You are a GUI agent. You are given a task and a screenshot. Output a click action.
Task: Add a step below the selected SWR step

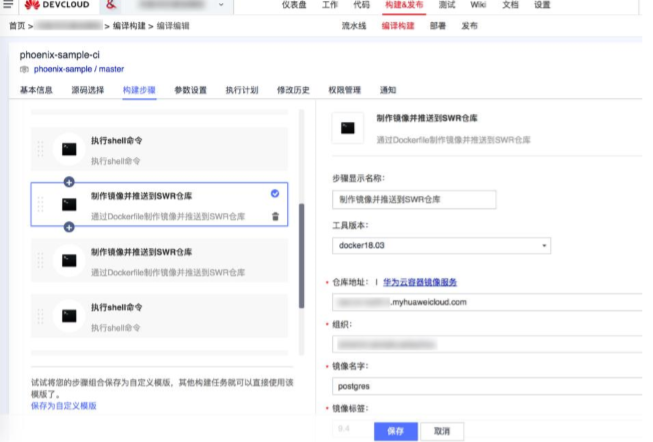point(69,227)
